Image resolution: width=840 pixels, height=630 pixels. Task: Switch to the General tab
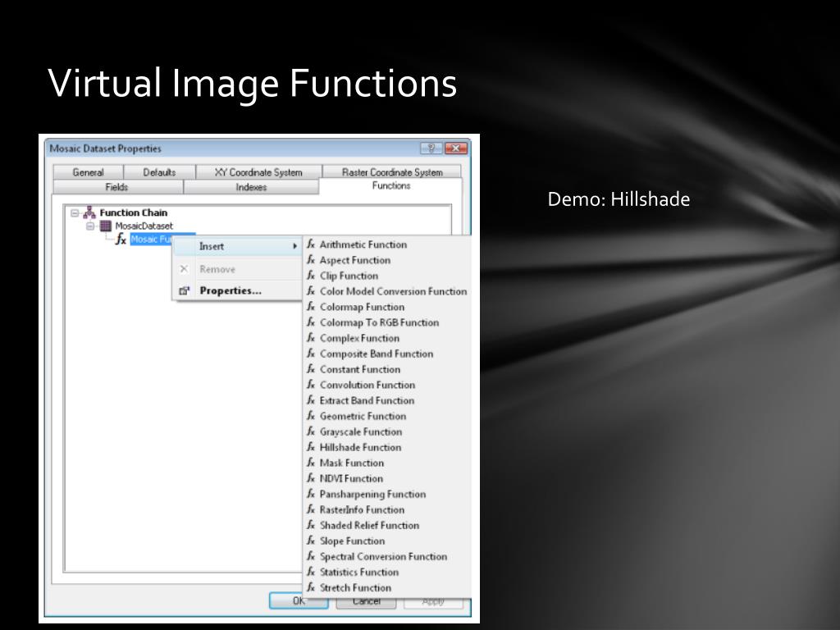[x=89, y=172]
